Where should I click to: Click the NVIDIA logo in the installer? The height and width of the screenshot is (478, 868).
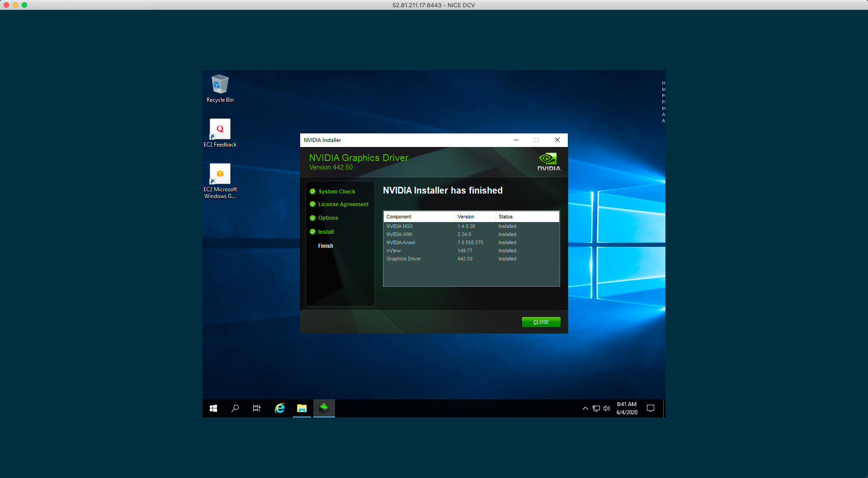pyautogui.click(x=548, y=161)
